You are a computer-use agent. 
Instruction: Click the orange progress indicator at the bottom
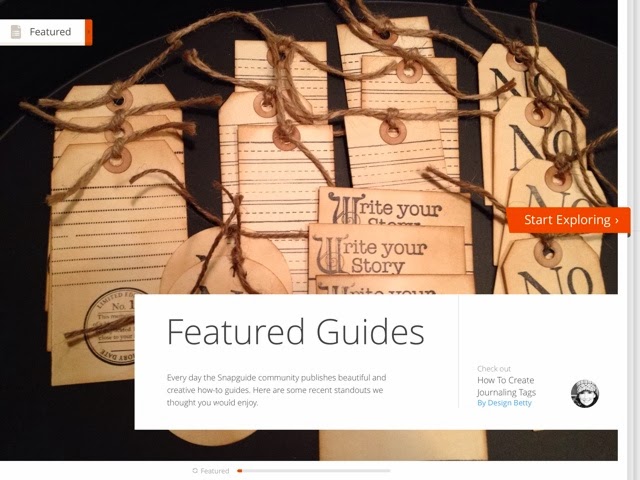[240, 471]
